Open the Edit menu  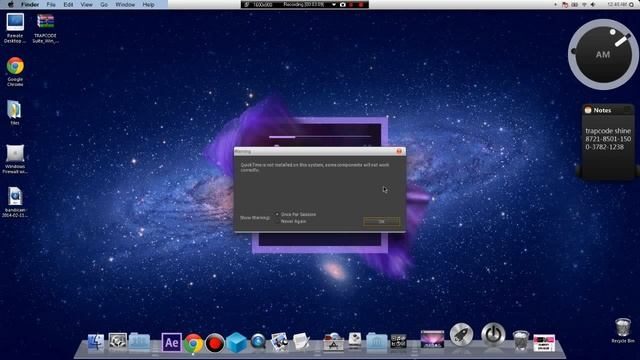[x=68, y=4]
